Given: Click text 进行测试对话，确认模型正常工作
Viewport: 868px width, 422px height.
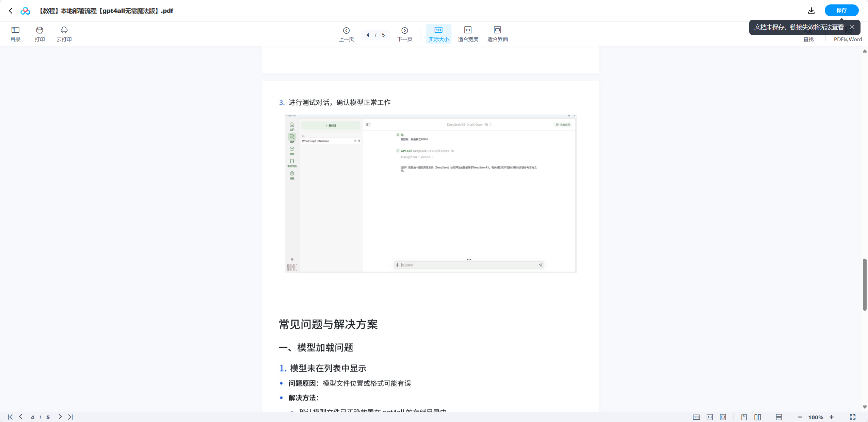Looking at the screenshot, I should [x=339, y=102].
